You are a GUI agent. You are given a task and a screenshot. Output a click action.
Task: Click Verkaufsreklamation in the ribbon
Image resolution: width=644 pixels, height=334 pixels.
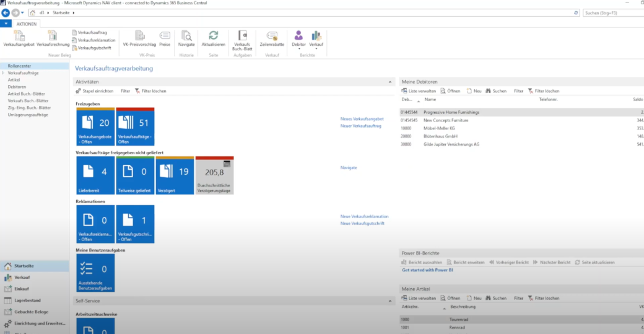[x=94, y=40]
